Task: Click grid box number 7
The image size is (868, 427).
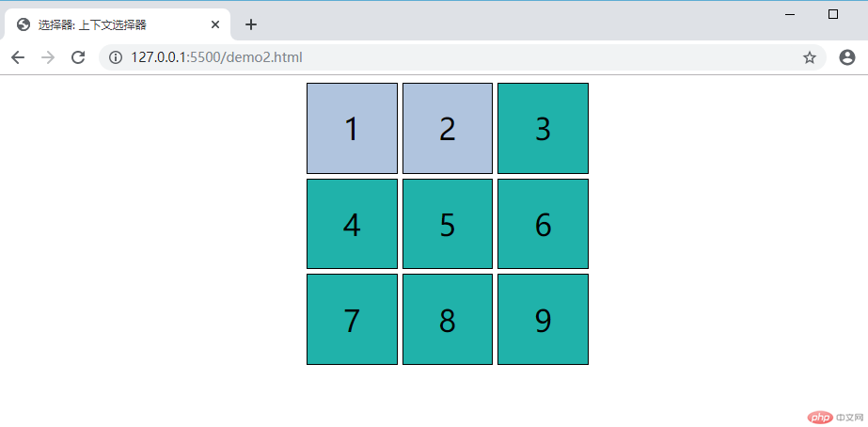Action: coord(352,320)
